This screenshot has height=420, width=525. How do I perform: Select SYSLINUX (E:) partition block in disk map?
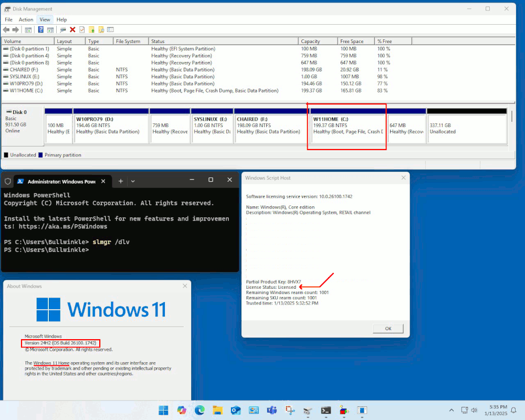[x=212, y=127]
